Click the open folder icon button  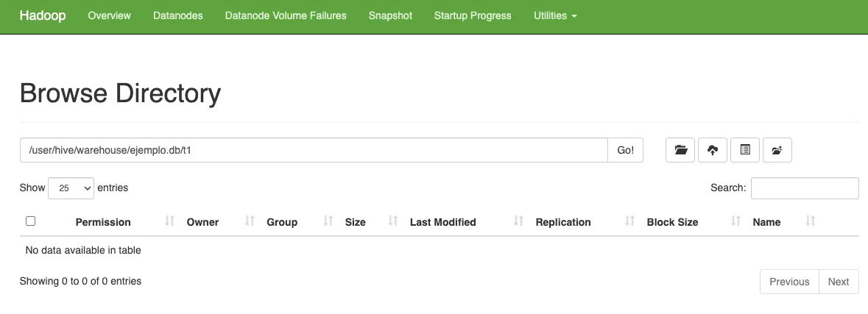coord(680,150)
